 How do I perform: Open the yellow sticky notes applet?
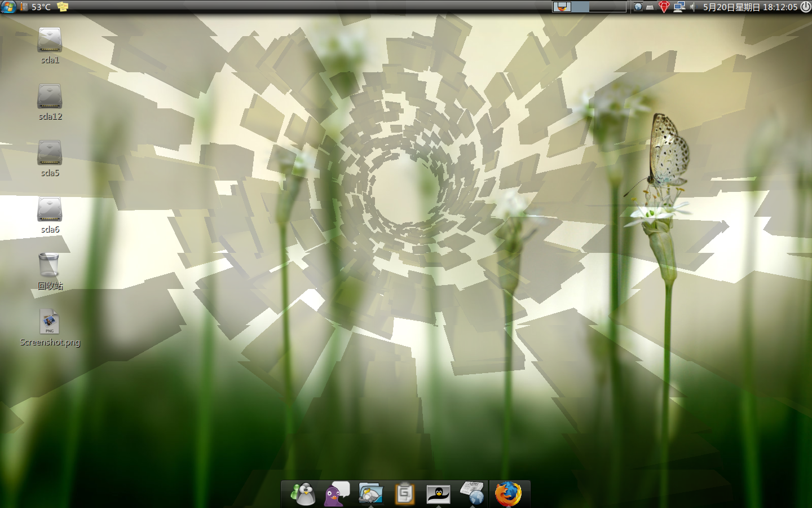click(x=63, y=7)
